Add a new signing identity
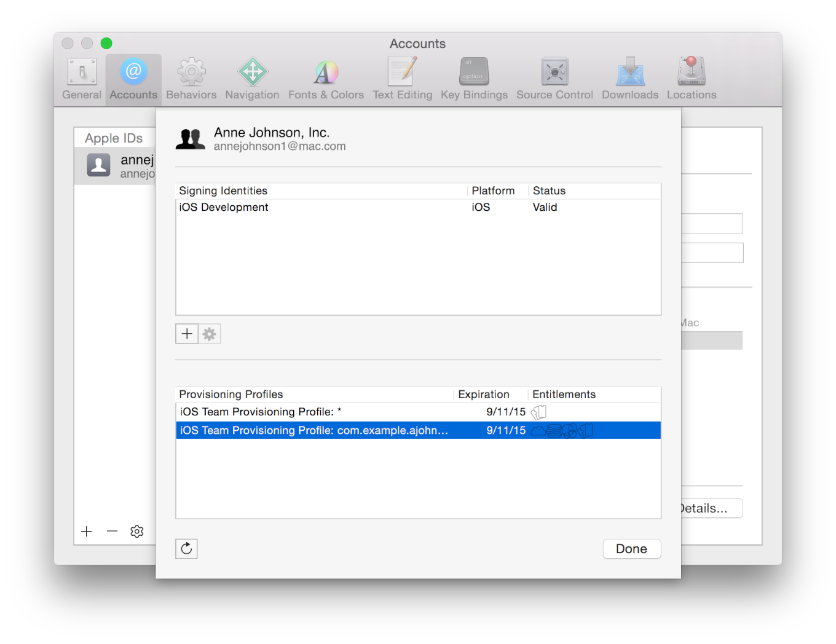This screenshot has width=836, height=644. pyautogui.click(x=187, y=334)
